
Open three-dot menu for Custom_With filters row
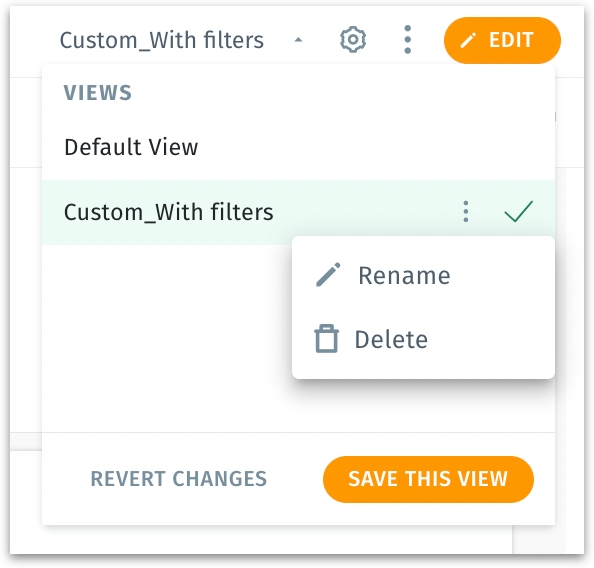466,211
